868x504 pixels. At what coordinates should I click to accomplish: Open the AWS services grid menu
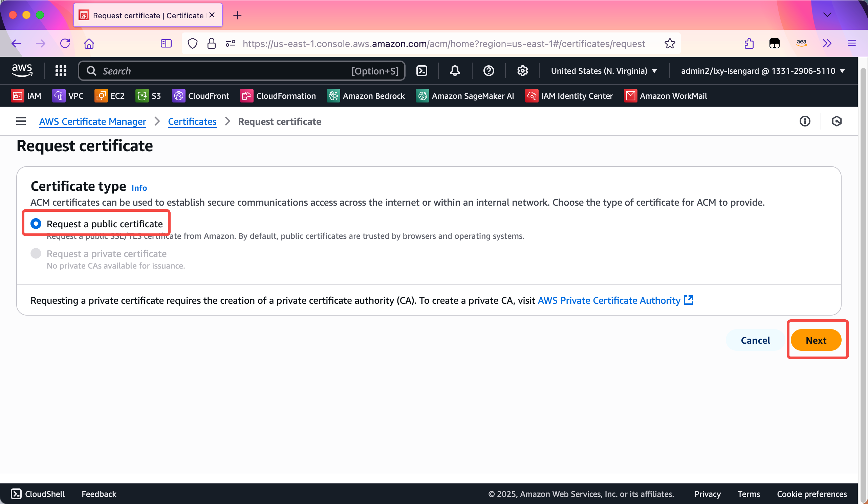click(61, 71)
